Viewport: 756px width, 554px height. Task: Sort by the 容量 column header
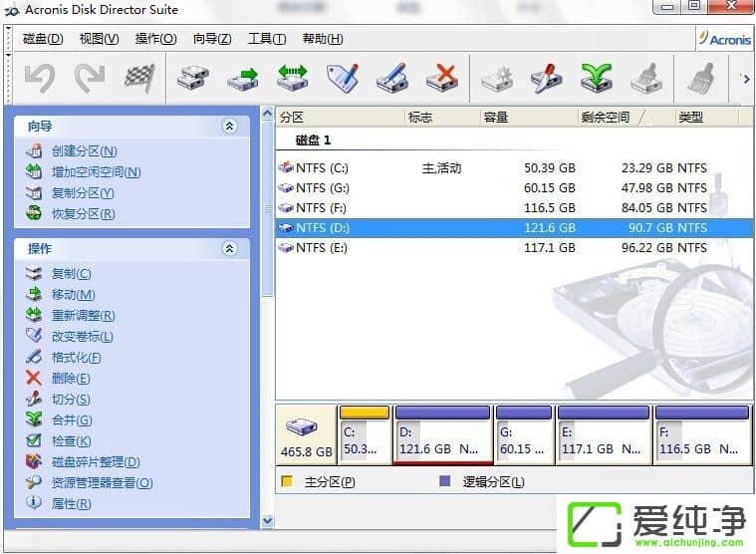(529, 118)
